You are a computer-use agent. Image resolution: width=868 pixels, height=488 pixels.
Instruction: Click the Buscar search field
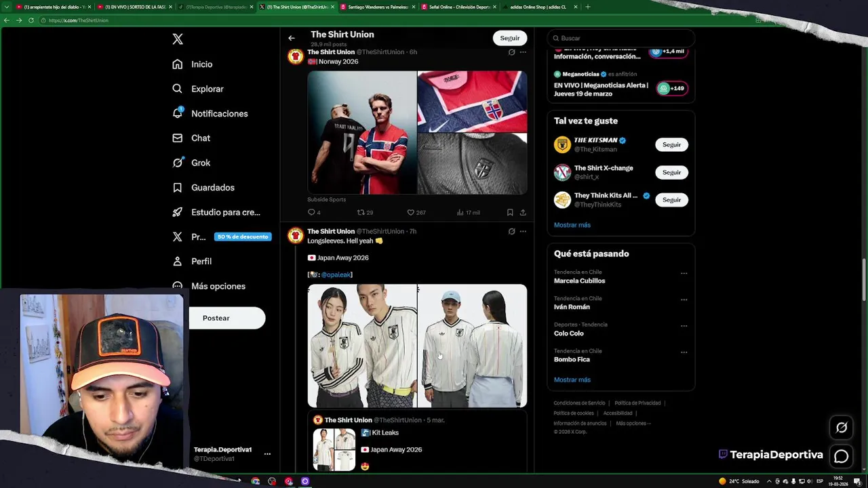[x=620, y=38]
